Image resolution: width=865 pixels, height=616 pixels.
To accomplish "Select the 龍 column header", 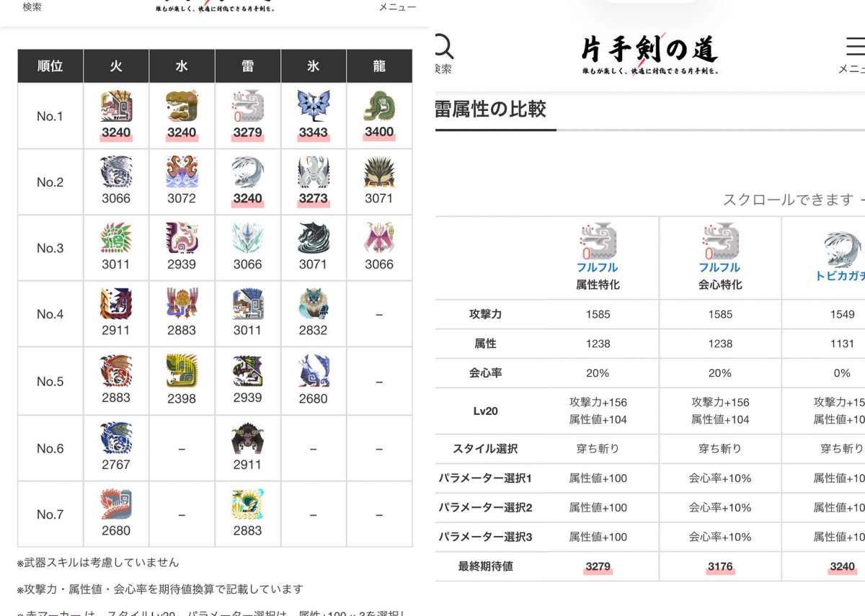I will 379,66.
